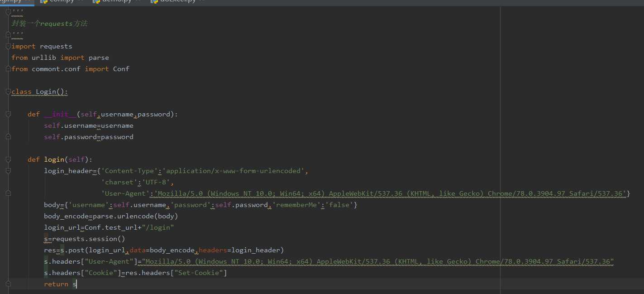
Task: Click fold-end marker beside 'self.password=password'
Action: click(x=8, y=137)
